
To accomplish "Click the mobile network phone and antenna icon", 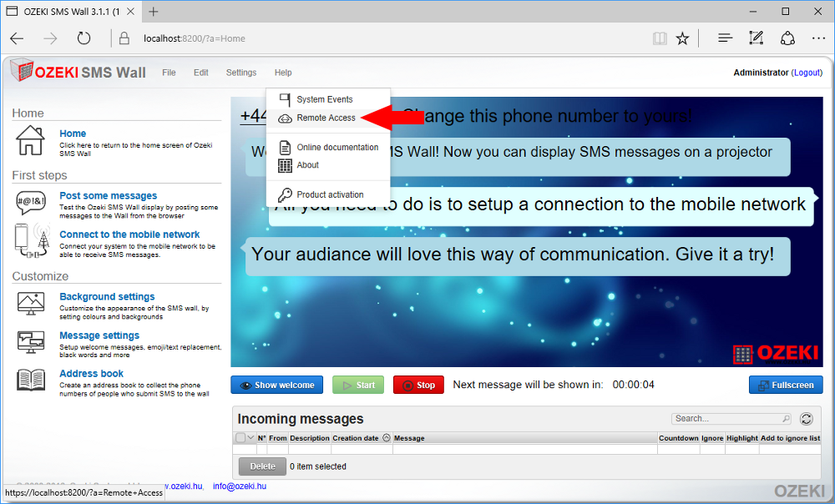I will [x=32, y=240].
